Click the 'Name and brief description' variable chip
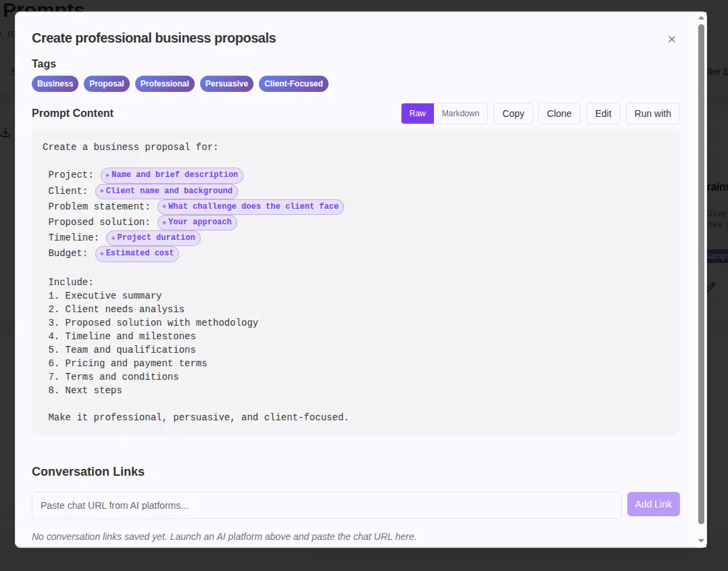This screenshot has width=728, height=571. point(172,175)
